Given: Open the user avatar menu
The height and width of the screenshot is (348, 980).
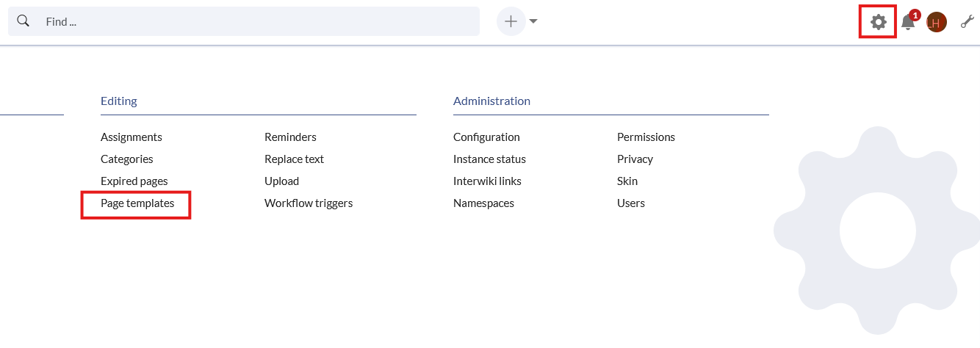Looking at the screenshot, I should (936, 22).
